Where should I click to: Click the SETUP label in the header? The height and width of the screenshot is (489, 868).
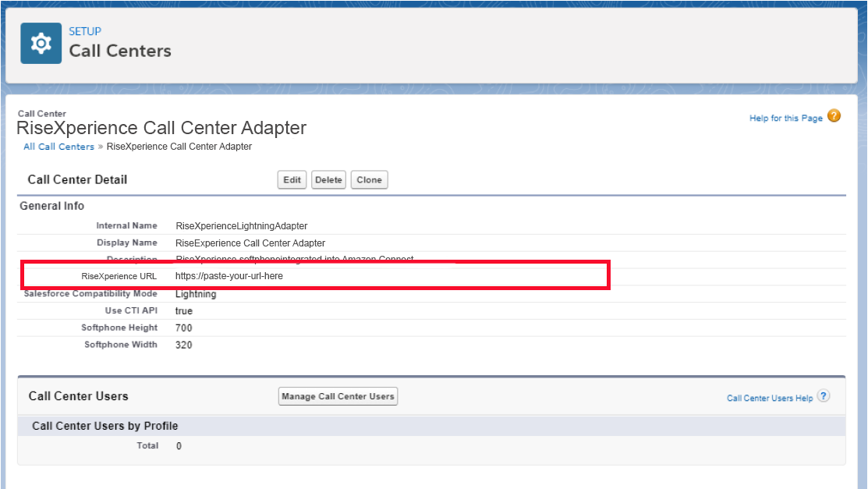click(x=85, y=31)
